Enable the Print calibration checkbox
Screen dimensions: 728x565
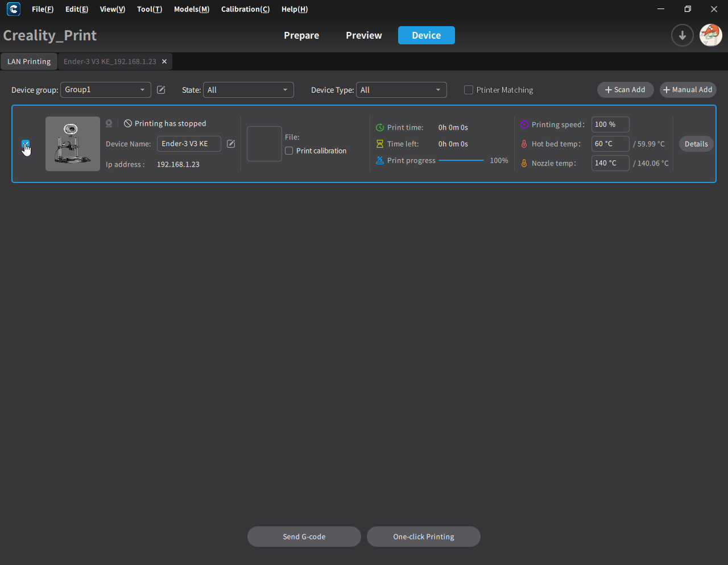point(289,151)
